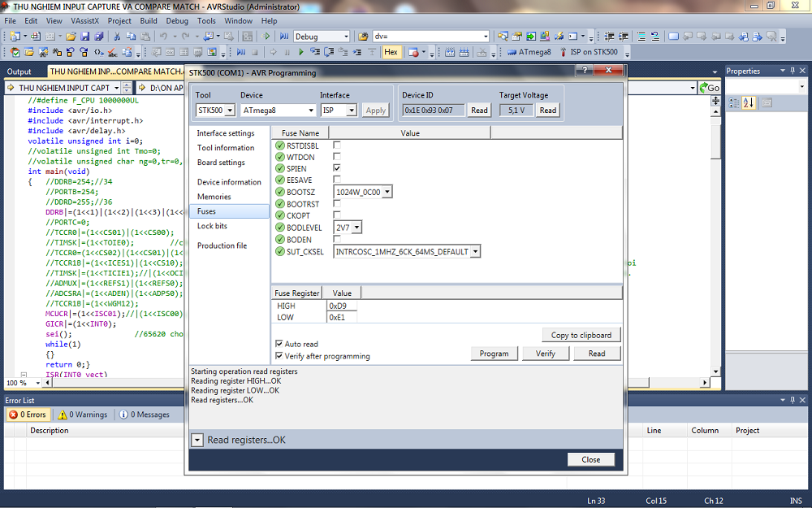Click the spell check abc icon

[x=112, y=52]
